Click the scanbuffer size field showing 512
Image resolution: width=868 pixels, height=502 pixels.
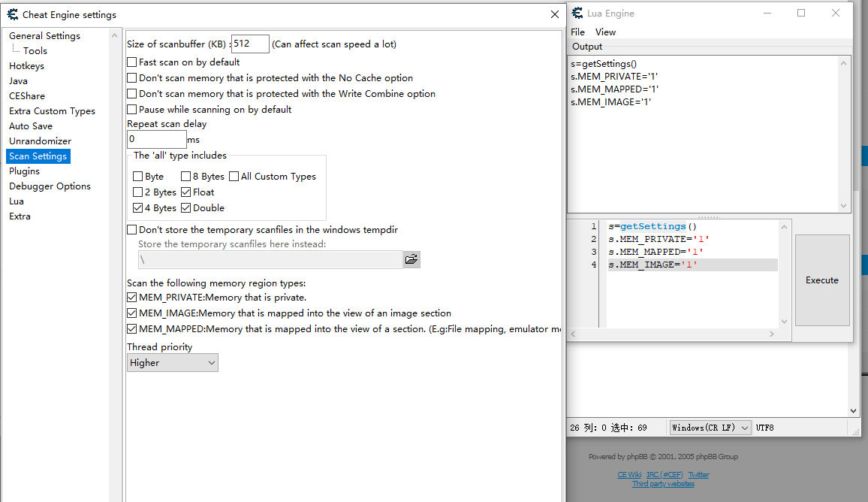click(250, 44)
